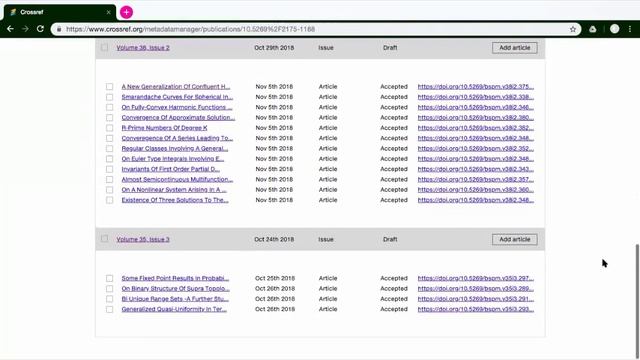Click the Oct 29th 2018 issue date
Viewport: 640px width, 360px height.
click(x=274, y=48)
